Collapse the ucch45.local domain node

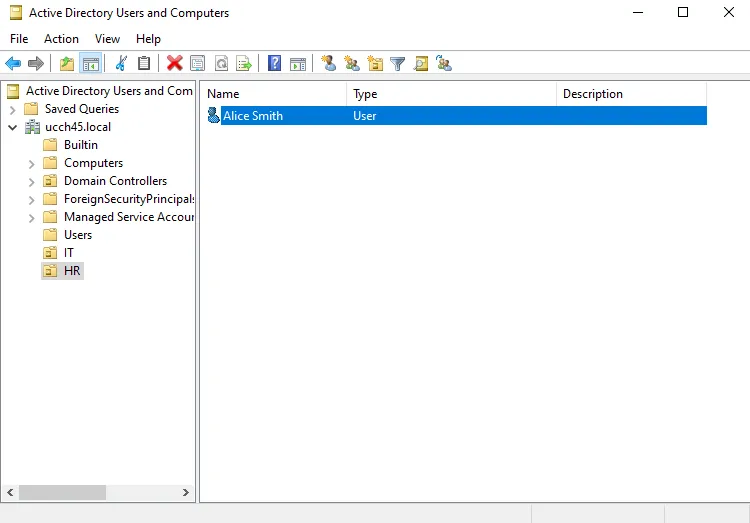(13, 127)
